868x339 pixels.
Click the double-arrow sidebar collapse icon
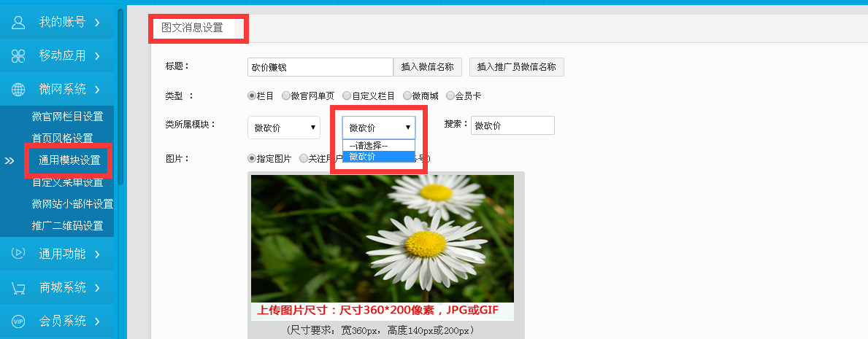click(9, 160)
